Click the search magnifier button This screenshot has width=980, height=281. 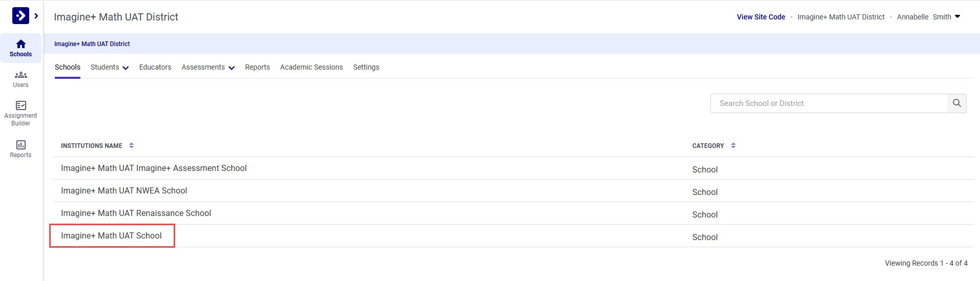(x=956, y=103)
